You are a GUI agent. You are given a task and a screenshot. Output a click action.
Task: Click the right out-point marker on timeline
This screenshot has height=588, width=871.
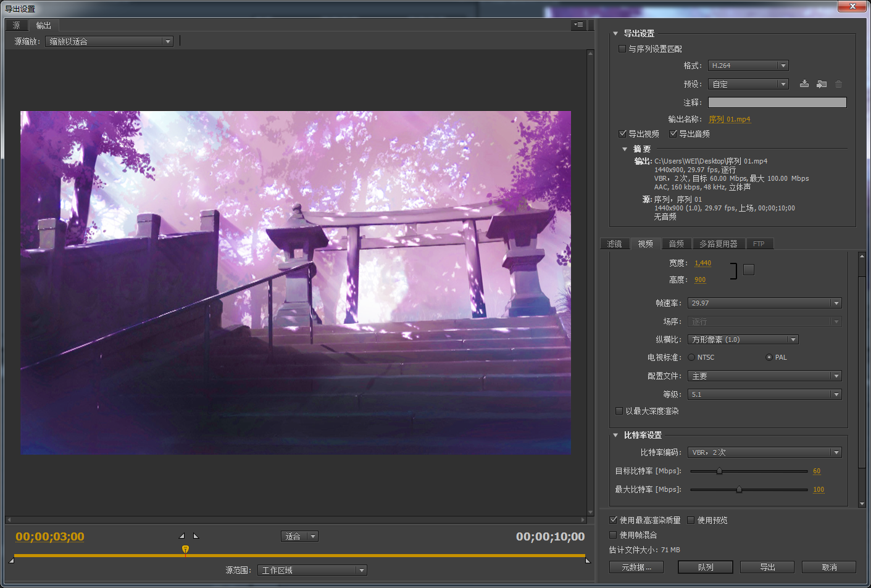click(x=588, y=560)
